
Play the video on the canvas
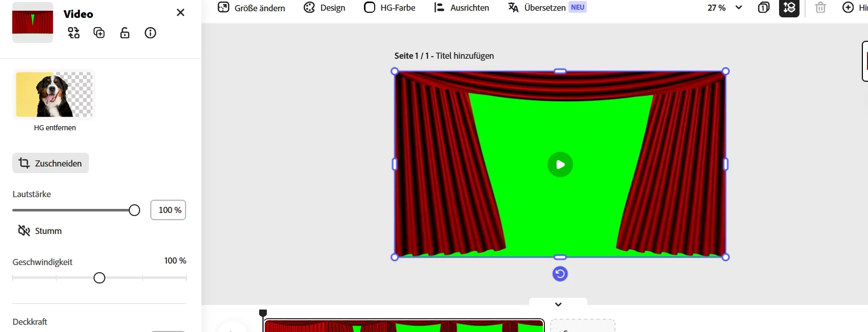560,164
